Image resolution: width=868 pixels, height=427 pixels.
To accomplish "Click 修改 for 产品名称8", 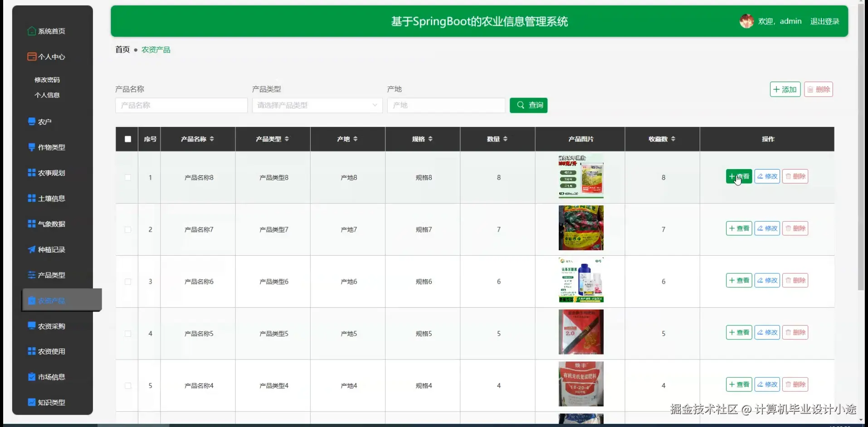I will pyautogui.click(x=767, y=176).
